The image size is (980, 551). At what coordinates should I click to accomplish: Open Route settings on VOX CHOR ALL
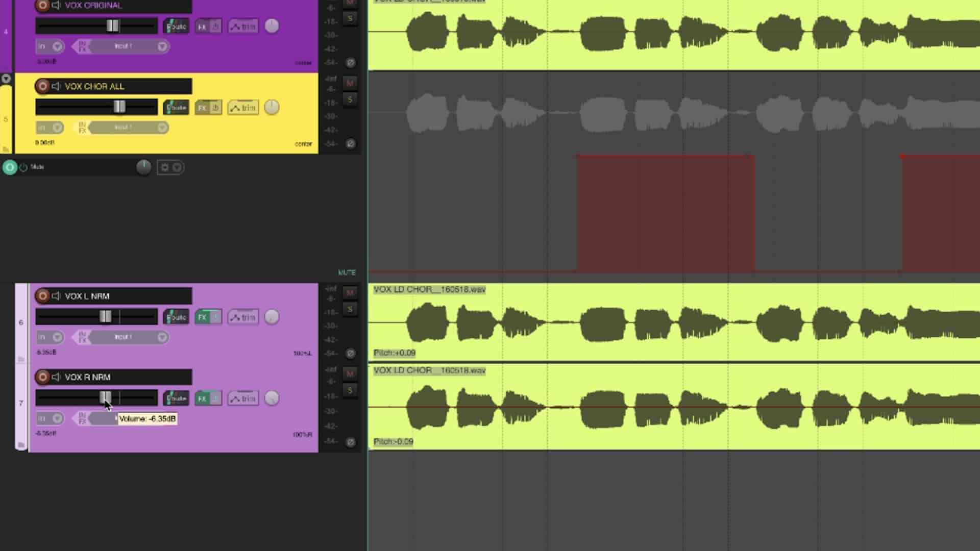176,108
